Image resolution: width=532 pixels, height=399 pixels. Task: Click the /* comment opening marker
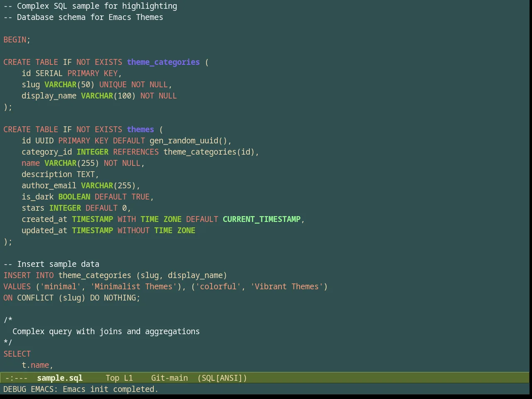coord(8,320)
